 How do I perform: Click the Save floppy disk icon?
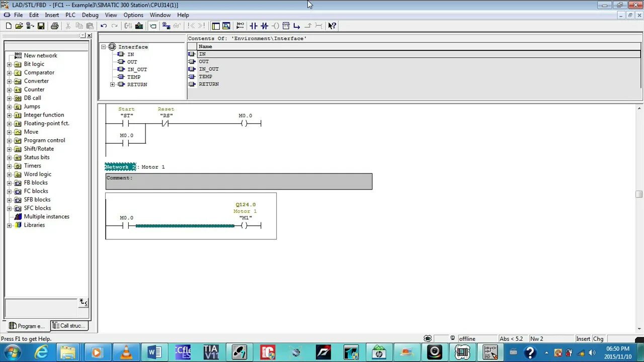(x=41, y=26)
